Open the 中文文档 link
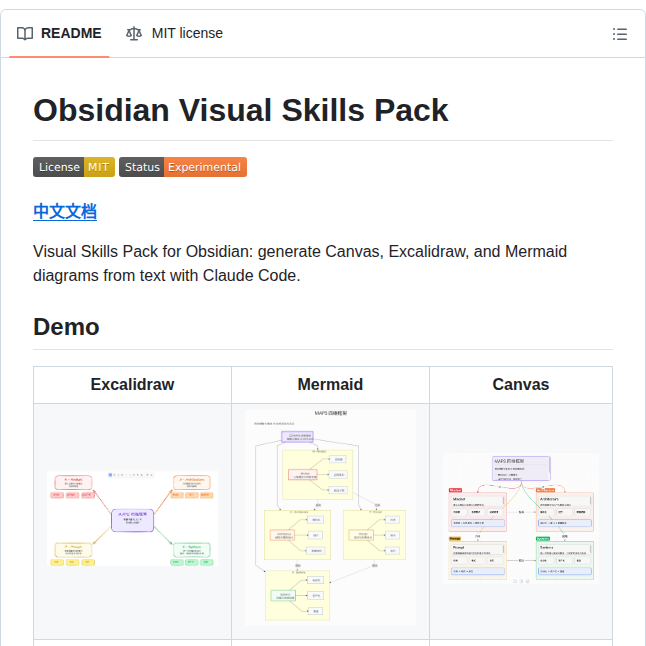The image size is (646, 646). tap(65, 211)
